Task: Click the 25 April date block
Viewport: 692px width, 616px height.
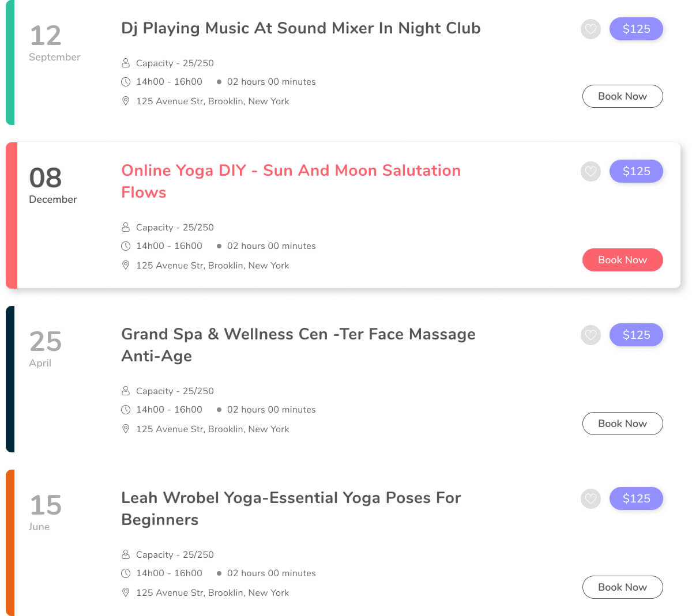Action: (x=45, y=347)
